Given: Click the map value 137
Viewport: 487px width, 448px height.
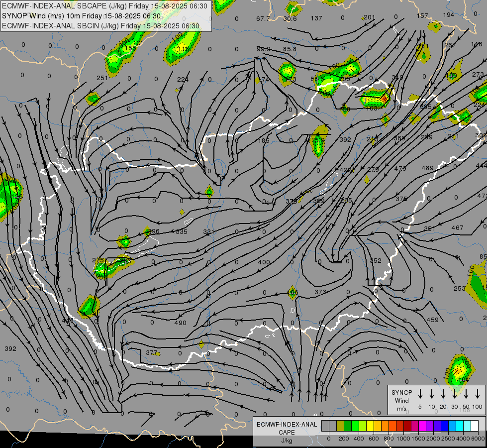Looking at the screenshot, I should click(x=316, y=18).
